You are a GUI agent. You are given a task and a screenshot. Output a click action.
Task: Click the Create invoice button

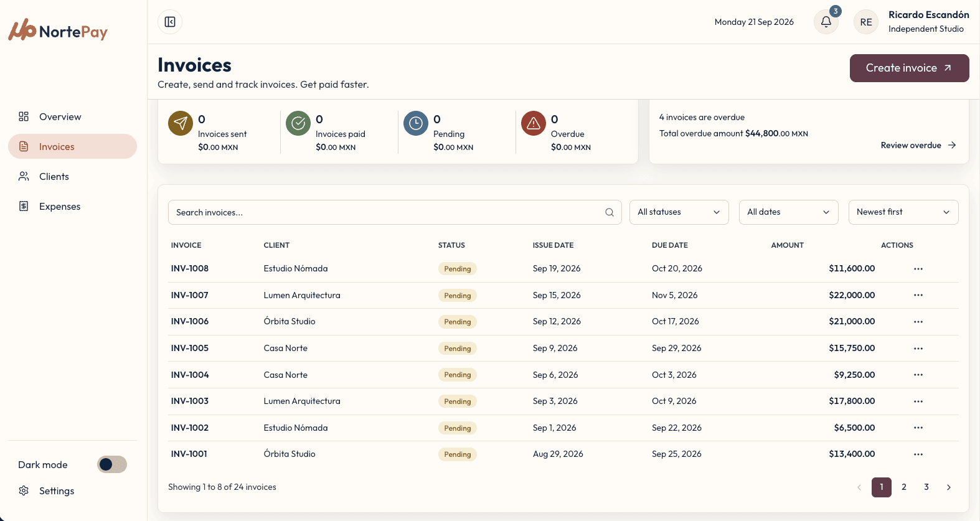[x=909, y=68]
